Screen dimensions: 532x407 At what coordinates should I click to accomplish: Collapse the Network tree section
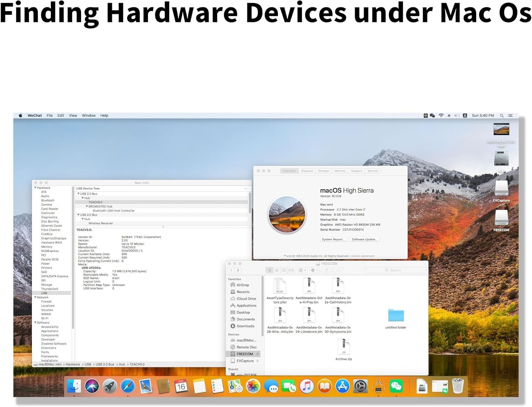(35, 297)
